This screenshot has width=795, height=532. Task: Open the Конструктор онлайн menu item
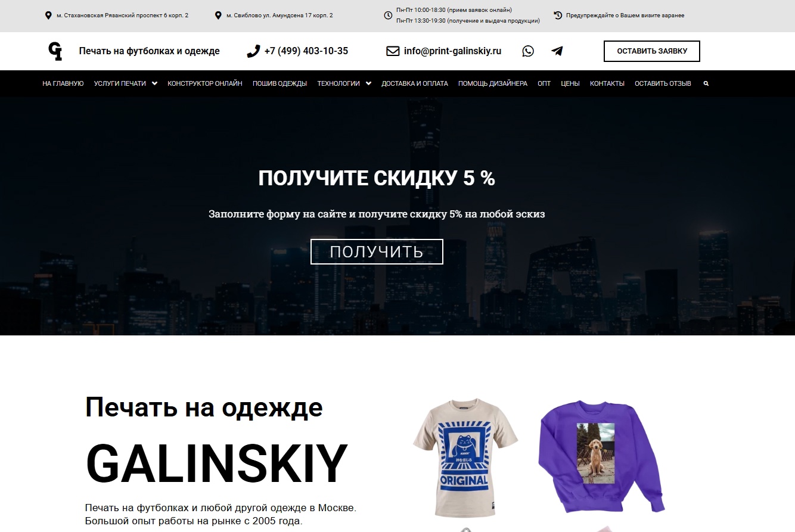pos(205,83)
